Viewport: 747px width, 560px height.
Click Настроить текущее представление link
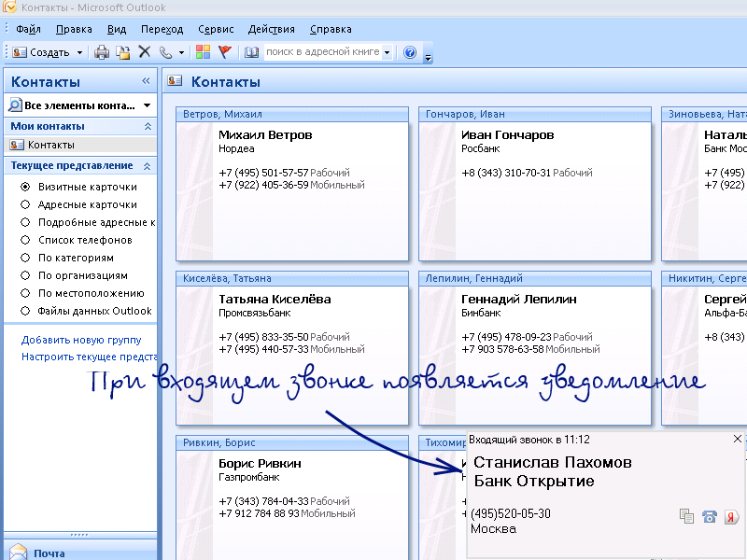(x=89, y=357)
